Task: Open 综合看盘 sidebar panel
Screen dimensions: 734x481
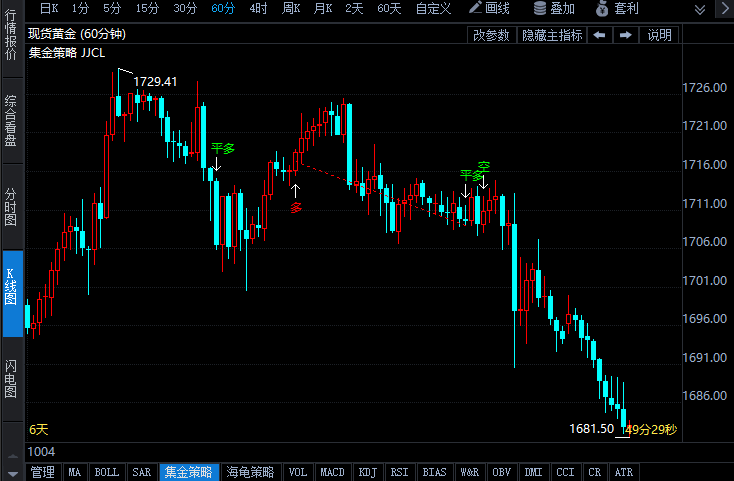Action: pyautogui.click(x=11, y=121)
